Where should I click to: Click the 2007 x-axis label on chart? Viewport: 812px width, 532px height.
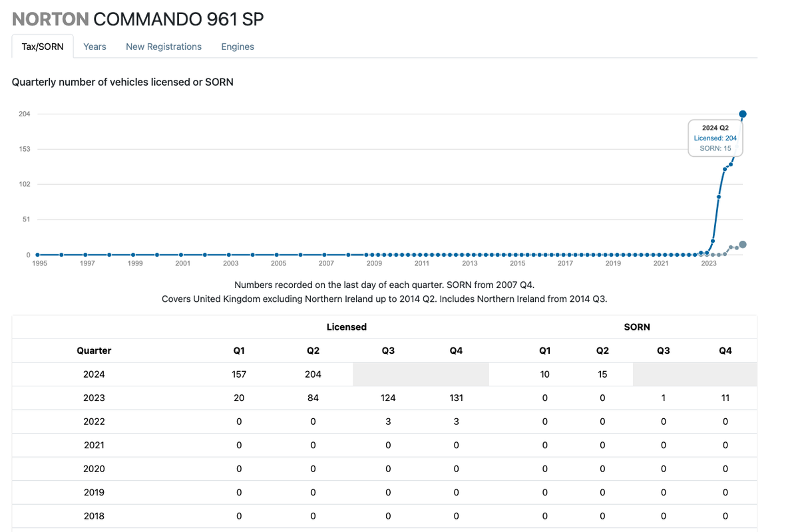(326, 263)
